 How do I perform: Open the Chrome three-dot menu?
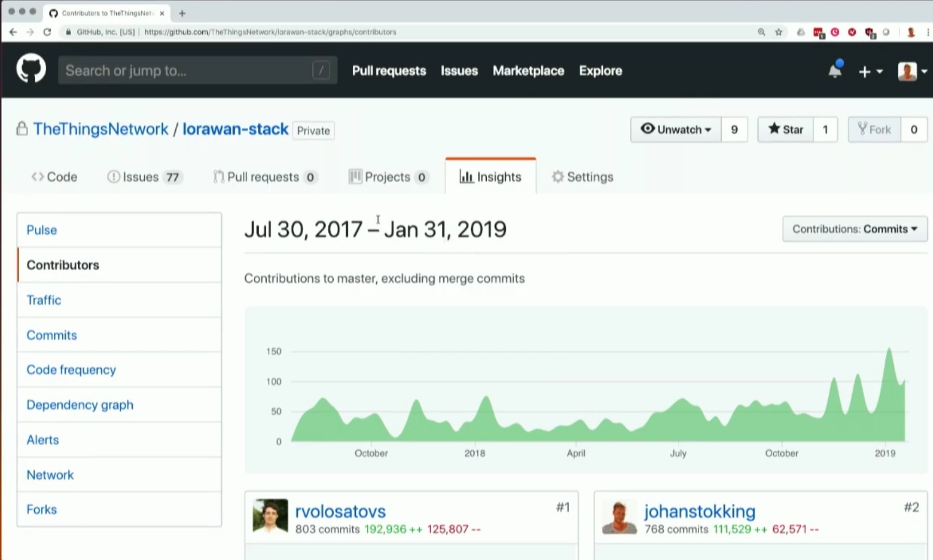click(928, 32)
